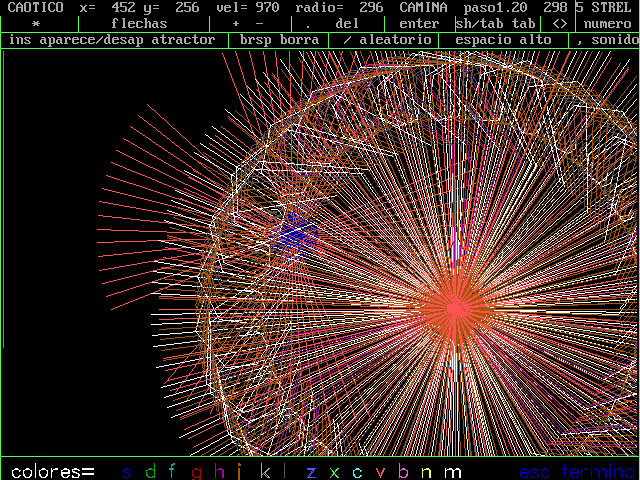Click the 'brsp borra' clear option
This screenshot has height=480, width=640.
[279, 40]
